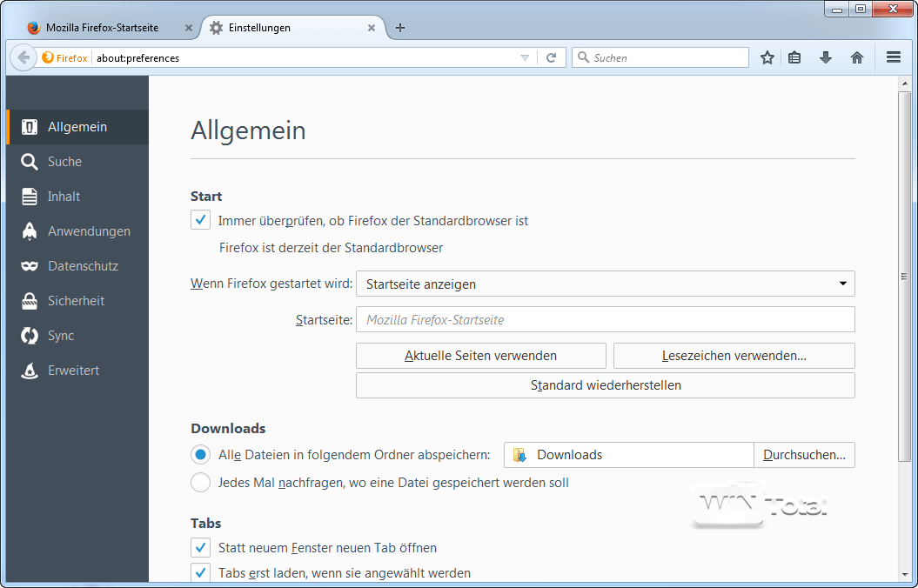This screenshot has width=918, height=588.
Task: Click the Firefox home icon
Action: 856,57
